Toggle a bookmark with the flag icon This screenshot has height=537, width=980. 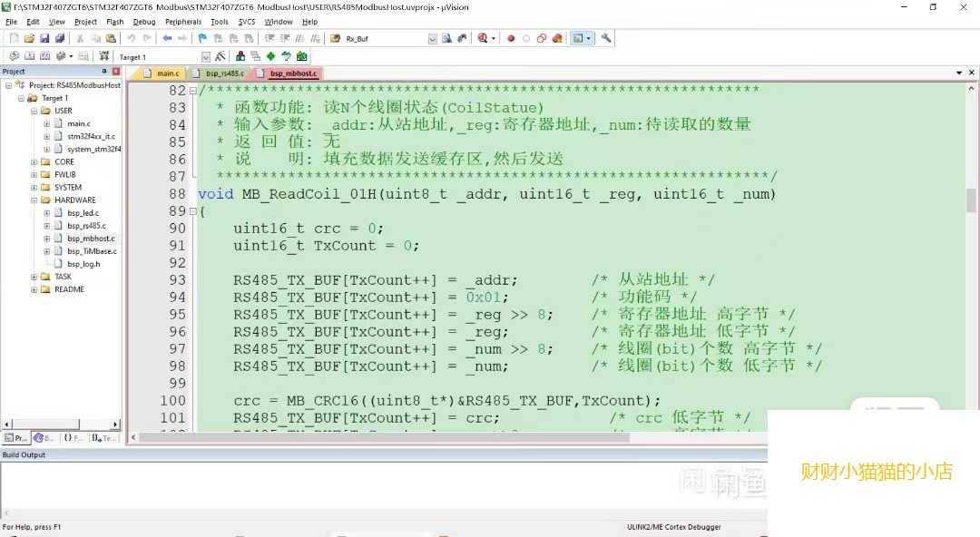pos(202,38)
